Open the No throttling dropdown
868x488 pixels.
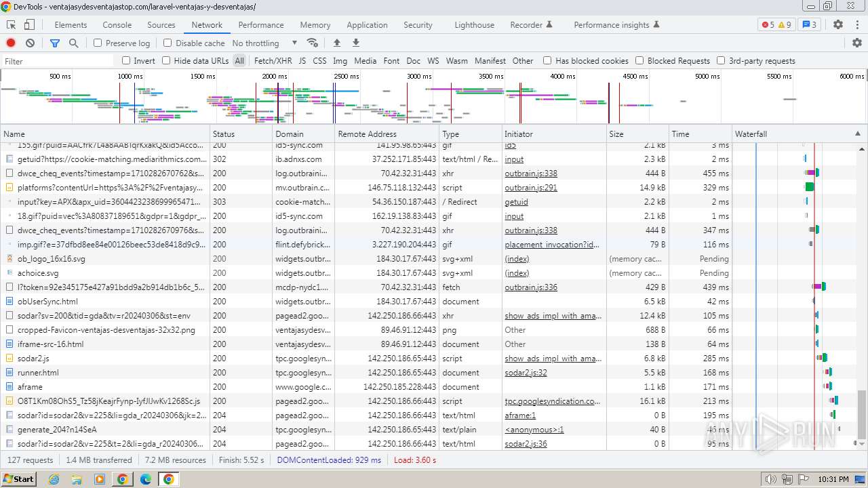tap(264, 43)
